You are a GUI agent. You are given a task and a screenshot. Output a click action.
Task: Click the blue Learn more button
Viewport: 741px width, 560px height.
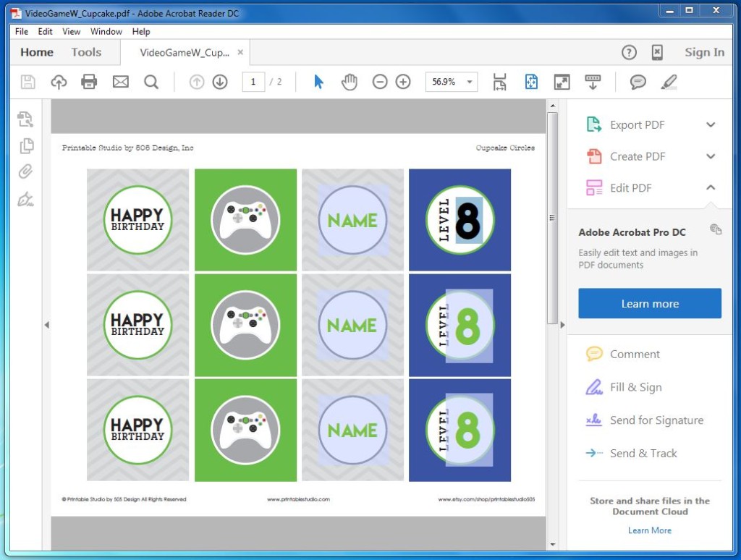649,303
